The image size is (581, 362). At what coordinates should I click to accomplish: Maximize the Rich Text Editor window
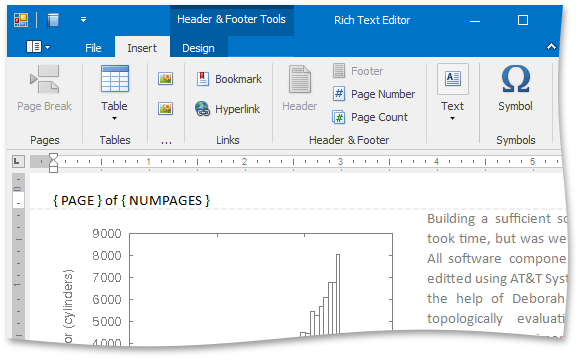point(523,20)
